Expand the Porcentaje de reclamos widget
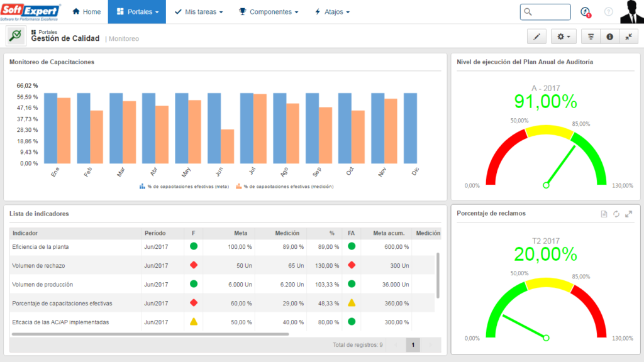 628,214
